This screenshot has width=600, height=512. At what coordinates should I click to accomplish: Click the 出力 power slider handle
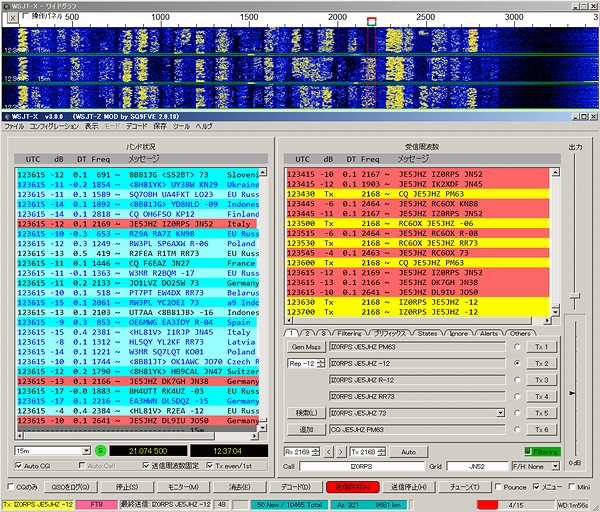pos(574,296)
